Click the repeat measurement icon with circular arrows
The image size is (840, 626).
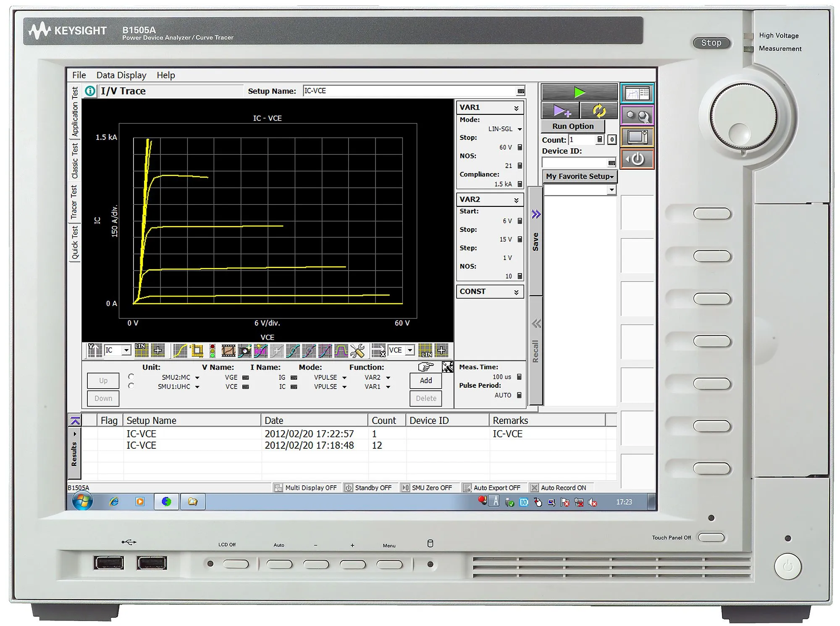[599, 110]
